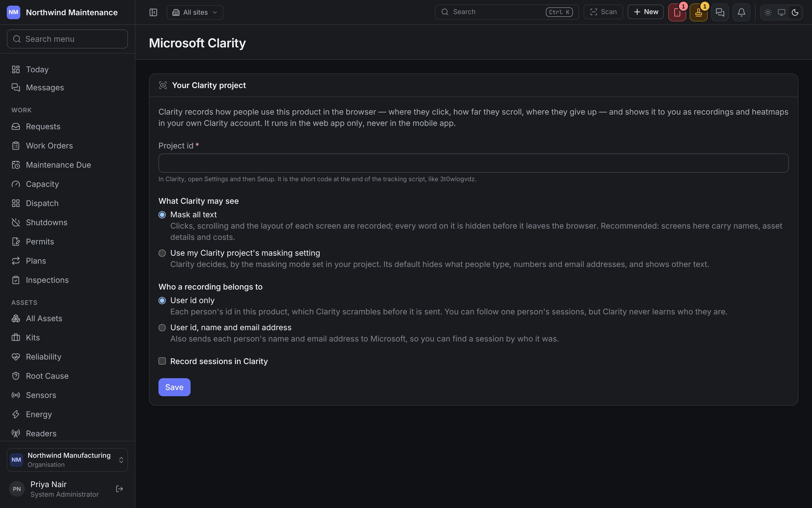This screenshot has width=812, height=508.
Task: Switch to dark theme moon icon
Action: pyautogui.click(x=795, y=12)
